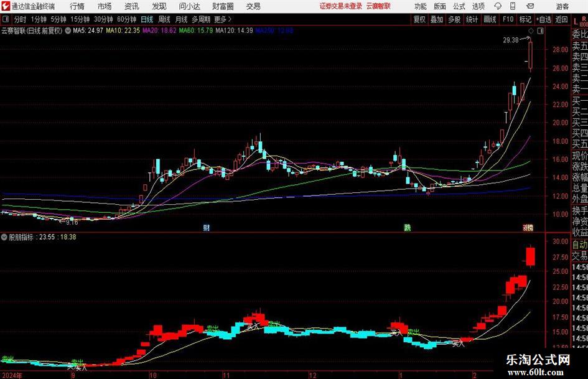588x379 pixels.
Task: Add stock via +自选 button
Action: pos(544,19)
